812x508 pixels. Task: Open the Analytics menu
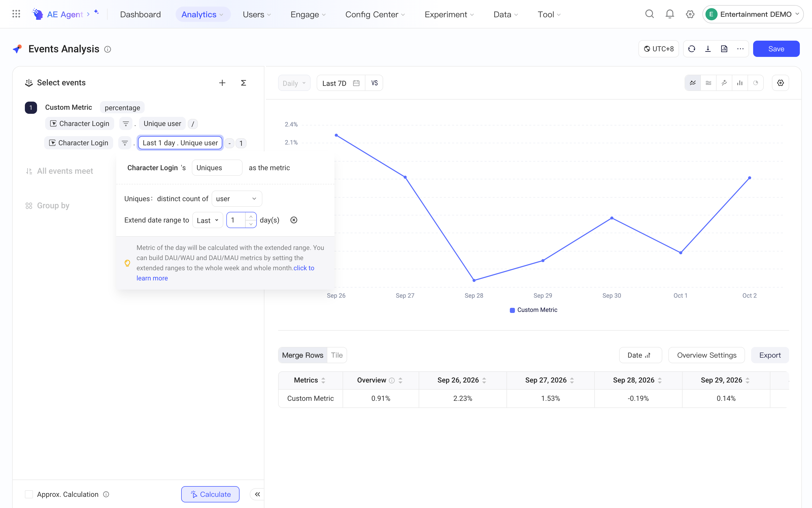point(203,14)
